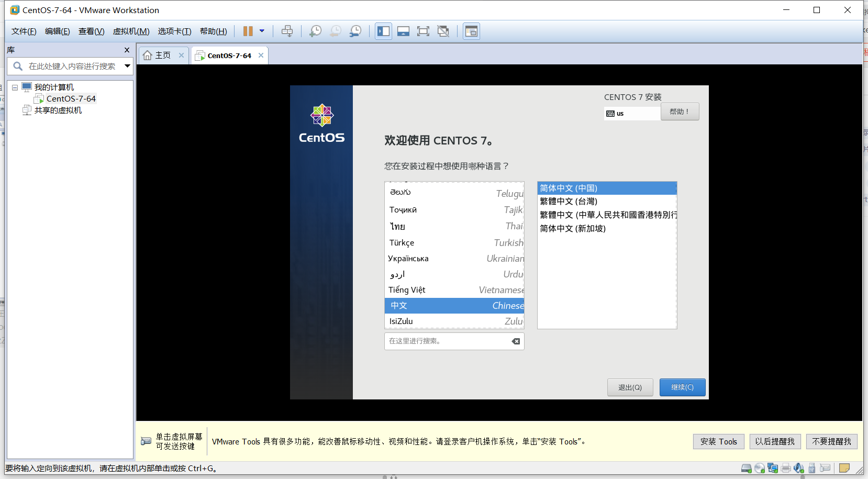Pause the virtual machine using the toolbar pause icon
868x479 pixels.
248,31
